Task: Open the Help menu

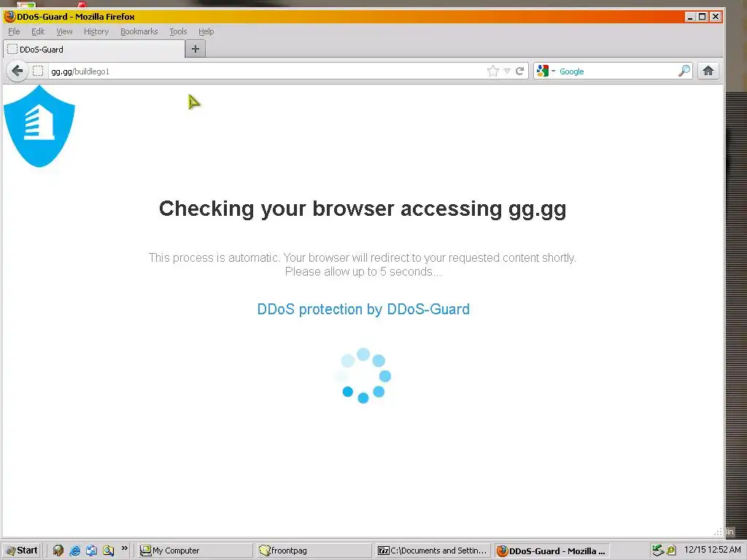Action: click(x=206, y=31)
